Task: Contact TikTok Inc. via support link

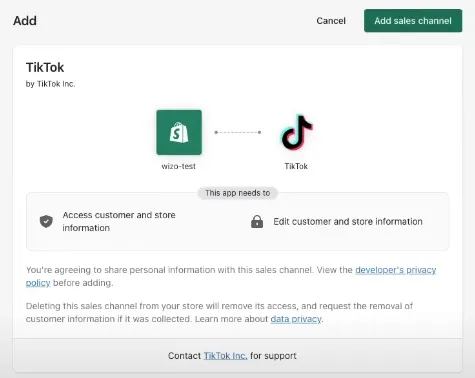Action: point(225,356)
